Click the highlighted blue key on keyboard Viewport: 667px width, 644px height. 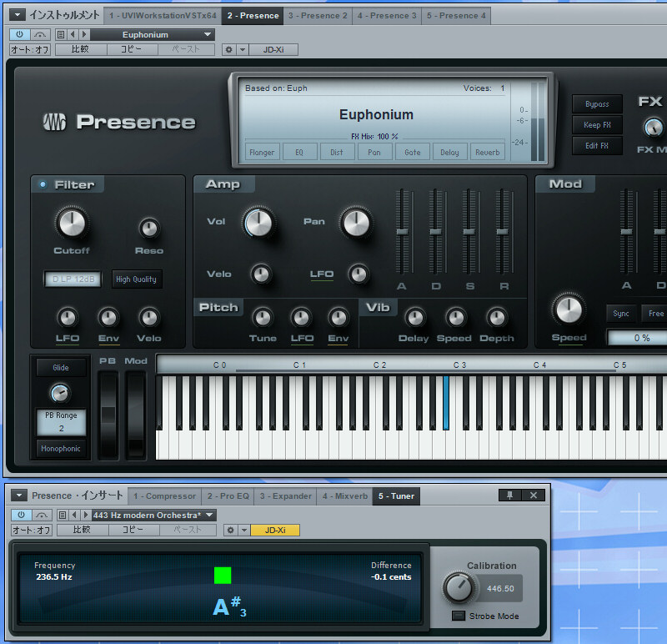click(x=446, y=402)
